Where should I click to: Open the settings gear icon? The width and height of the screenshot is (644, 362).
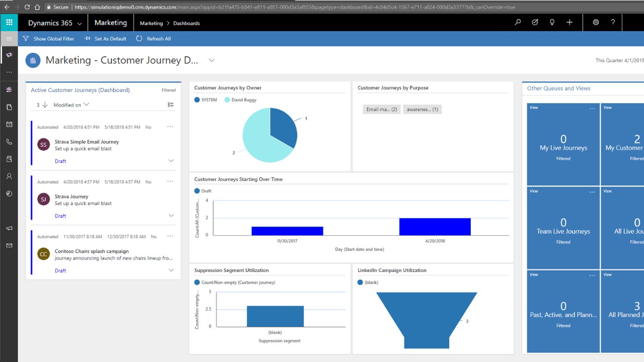pos(596,23)
